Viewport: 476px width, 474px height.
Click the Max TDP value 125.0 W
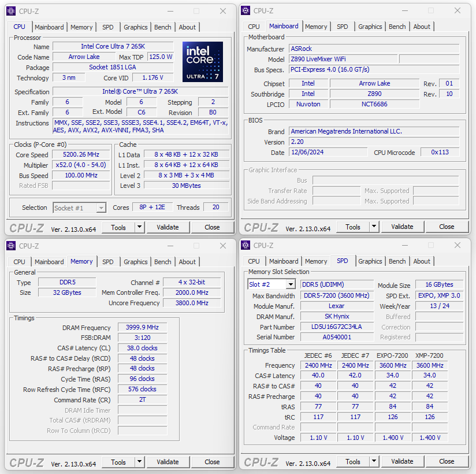coord(160,57)
